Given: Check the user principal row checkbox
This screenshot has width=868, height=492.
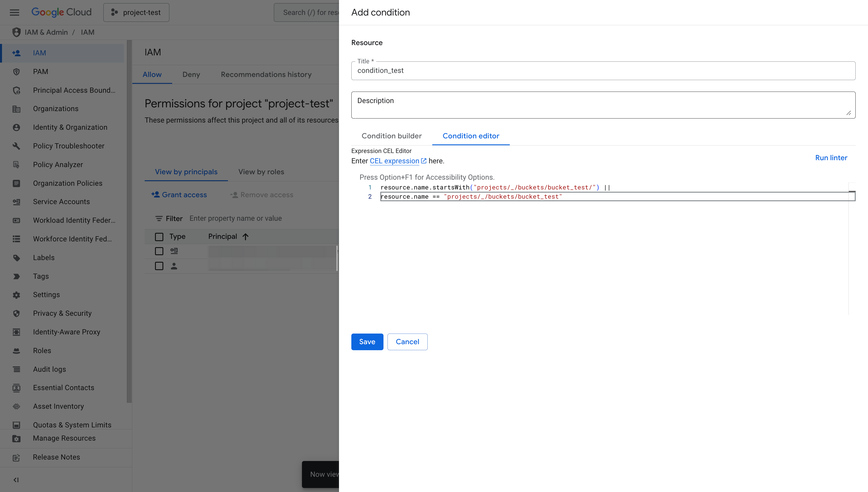Looking at the screenshot, I should (x=159, y=266).
